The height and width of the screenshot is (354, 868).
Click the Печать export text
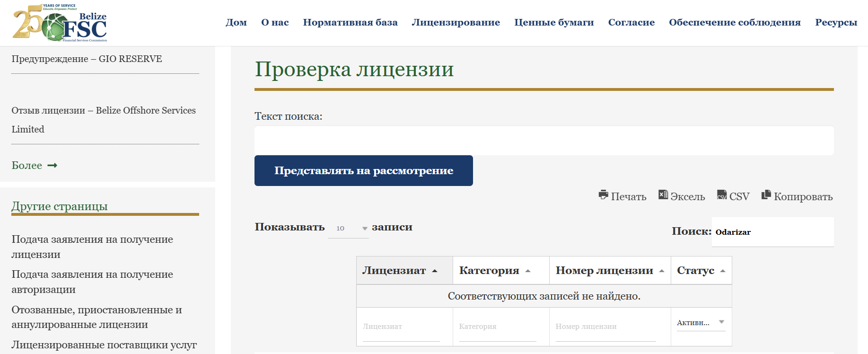(629, 196)
